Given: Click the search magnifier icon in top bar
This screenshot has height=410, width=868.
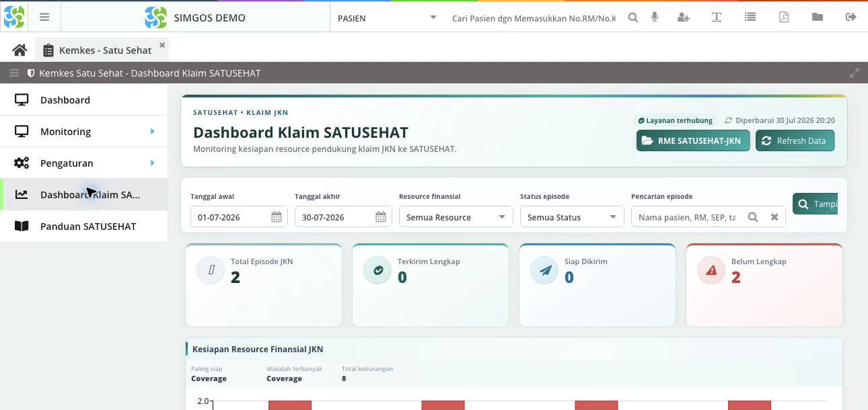Looking at the screenshot, I should pyautogui.click(x=633, y=17).
